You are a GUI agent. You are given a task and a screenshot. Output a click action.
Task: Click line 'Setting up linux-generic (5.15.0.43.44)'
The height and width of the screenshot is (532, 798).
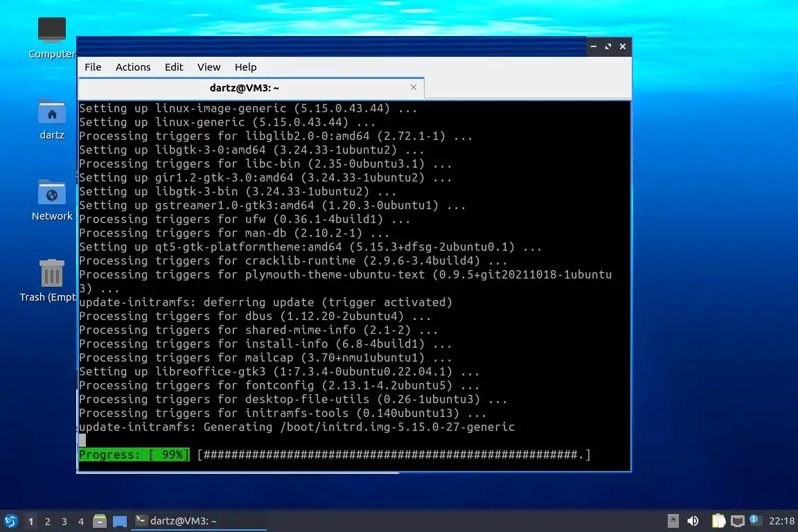[227, 122]
